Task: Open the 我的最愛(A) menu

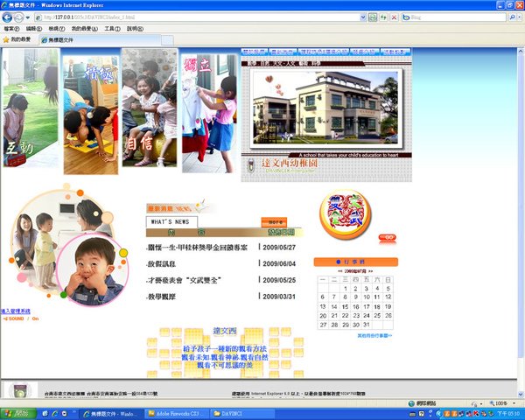Action: (84, 29)
